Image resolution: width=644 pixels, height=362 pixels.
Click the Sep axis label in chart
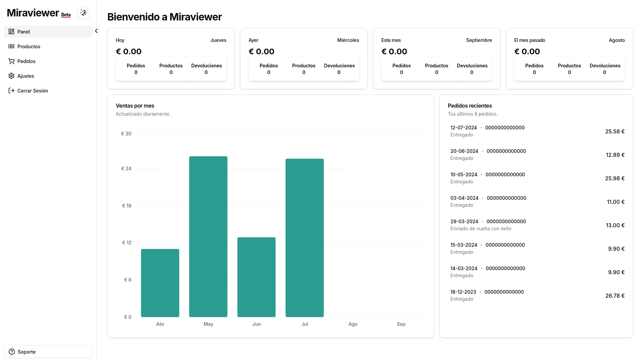(401, 324)
